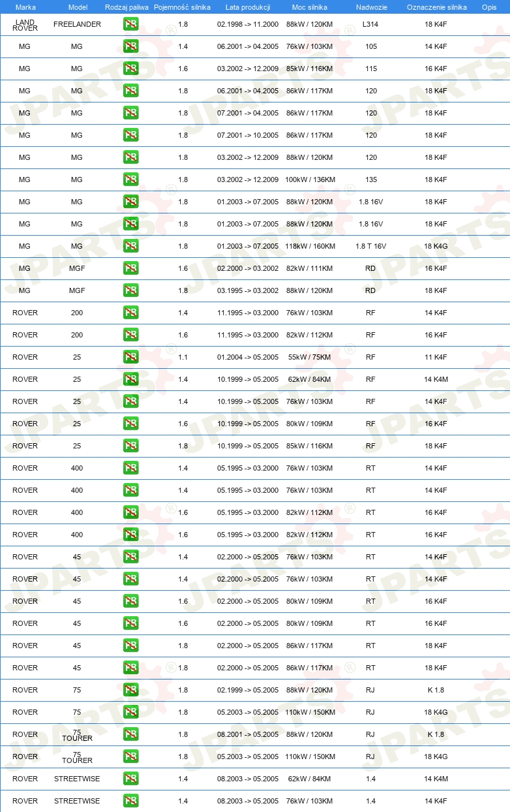Click fuel icon in Rover 200 1.6 row

click(130, 335)
